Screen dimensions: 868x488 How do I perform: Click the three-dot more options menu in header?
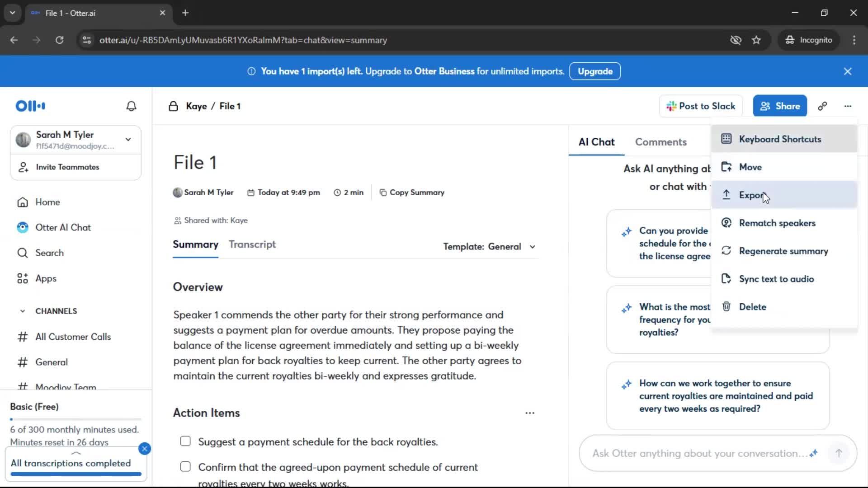(848, 106)
